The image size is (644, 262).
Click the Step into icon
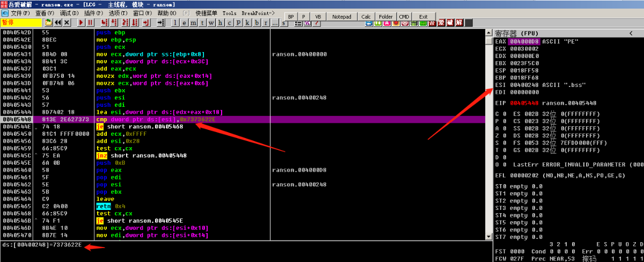coord(105,23)
